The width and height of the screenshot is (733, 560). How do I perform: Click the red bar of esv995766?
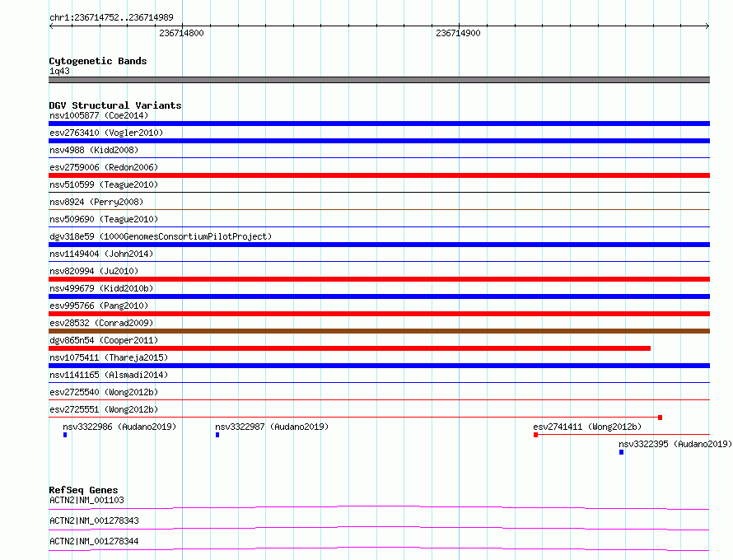(x=379, y=314)
